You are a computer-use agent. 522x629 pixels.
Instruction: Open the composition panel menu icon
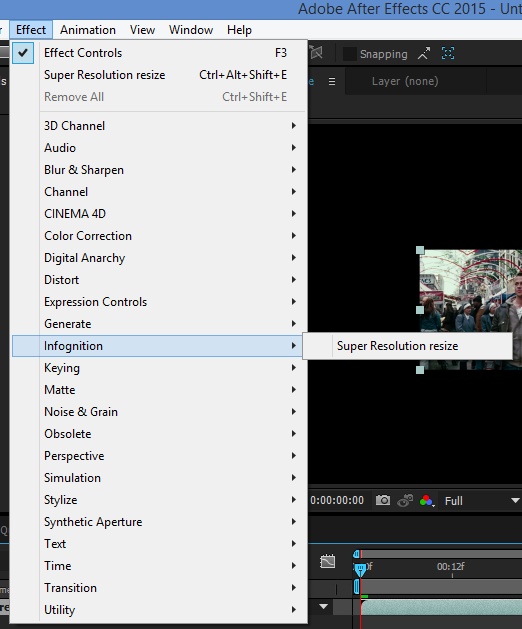pyautogui.click(x=332, y=81)
